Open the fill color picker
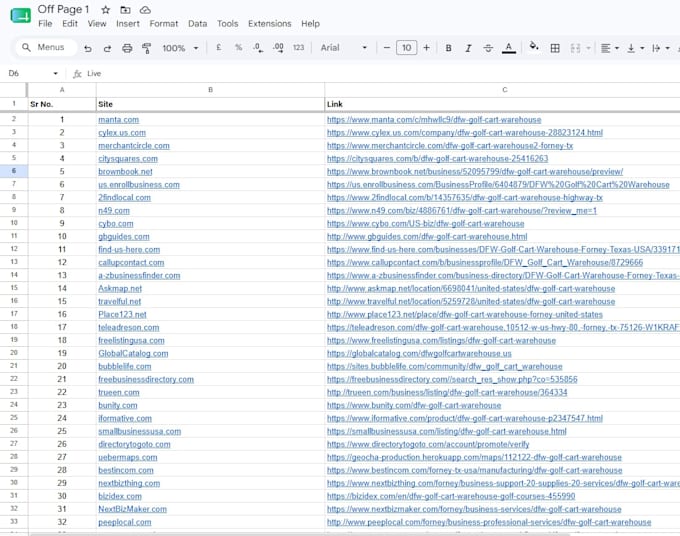The width and height of the screenshot is (680, 536). click(x=534, y=46)
